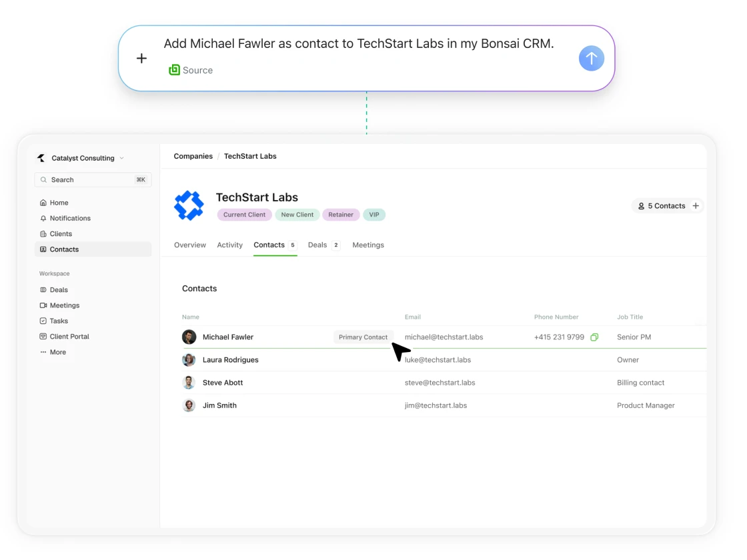Open the Deals tab

324,245
